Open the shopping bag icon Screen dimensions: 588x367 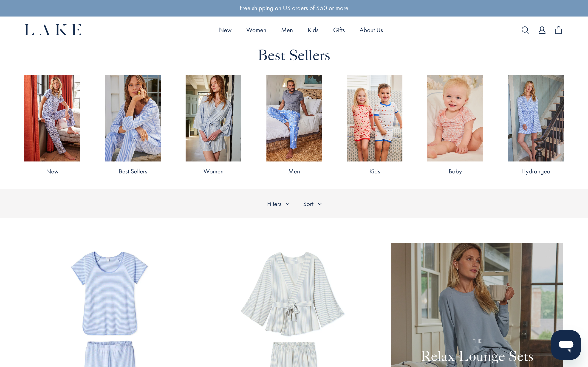pyautogui.click(x=558, y=30)
